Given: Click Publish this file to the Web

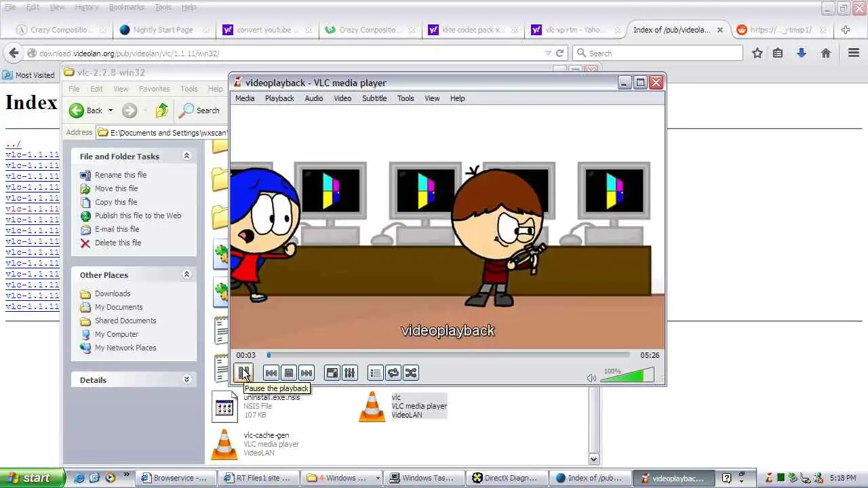Looking at the screenshot, I should point(138,216).
